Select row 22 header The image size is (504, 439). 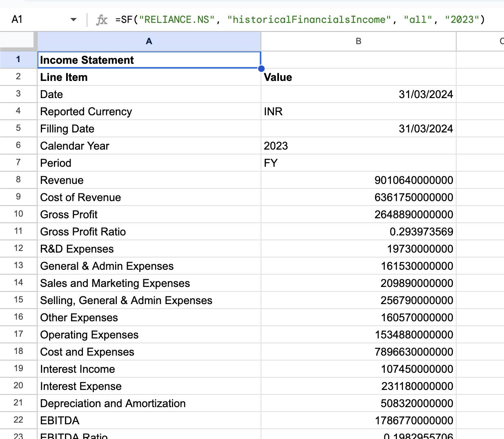[18, 420]
